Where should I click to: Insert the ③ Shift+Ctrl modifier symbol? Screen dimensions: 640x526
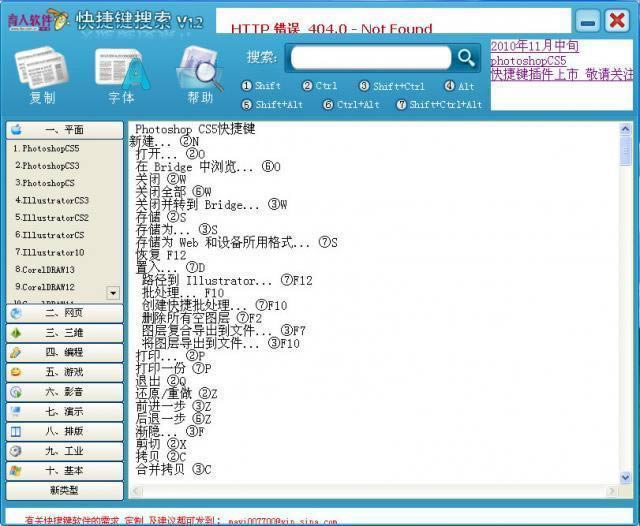(x=392, y=86)
